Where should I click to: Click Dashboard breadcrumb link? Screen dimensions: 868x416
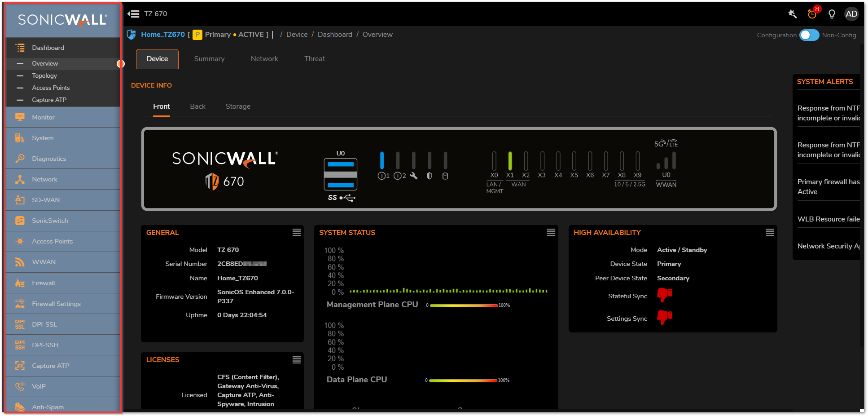335,35
